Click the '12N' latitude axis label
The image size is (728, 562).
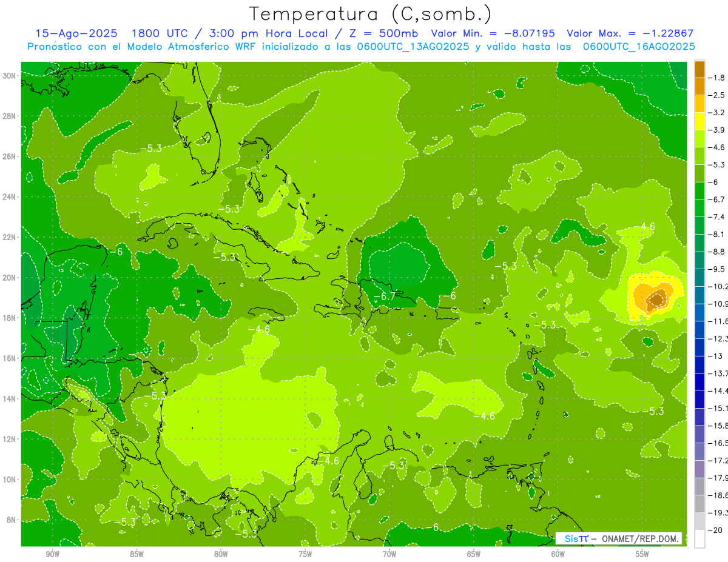click(10, 439)
